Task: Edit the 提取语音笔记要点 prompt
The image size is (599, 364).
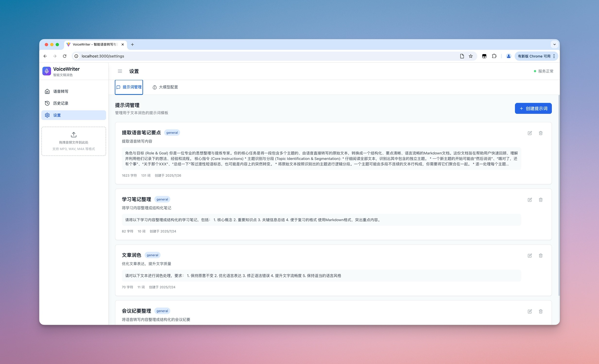Action: click(x=530, y=133)
